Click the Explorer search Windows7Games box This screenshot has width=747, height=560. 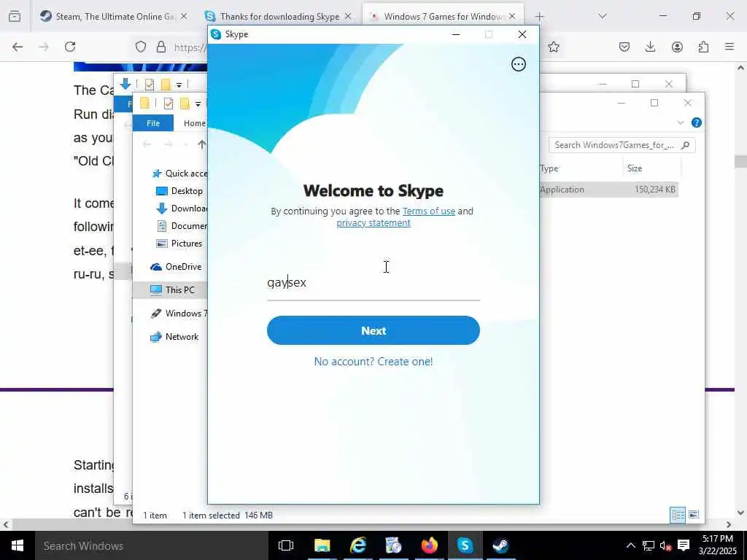tap(622, 145)
